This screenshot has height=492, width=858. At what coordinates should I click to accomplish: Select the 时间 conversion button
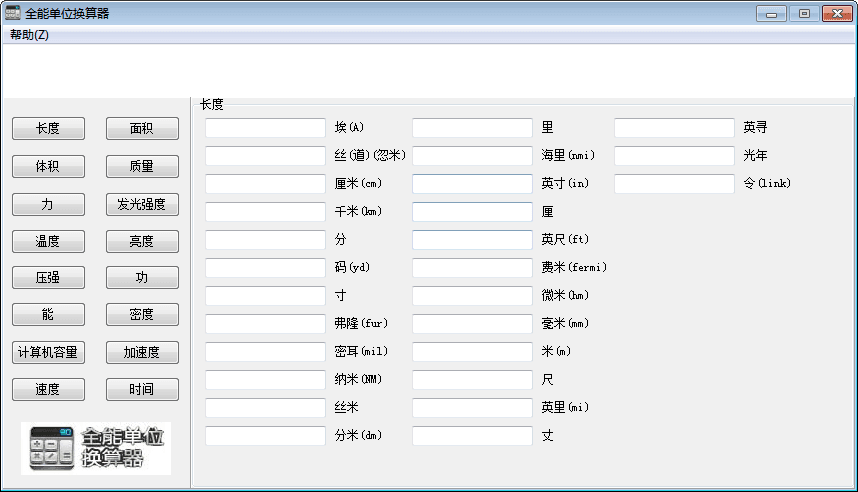pyautogui.click(x=142, y=390)
